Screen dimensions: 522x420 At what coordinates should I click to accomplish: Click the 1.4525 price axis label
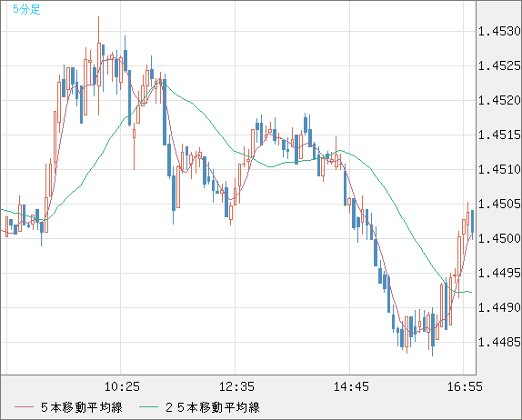(499, 65)
